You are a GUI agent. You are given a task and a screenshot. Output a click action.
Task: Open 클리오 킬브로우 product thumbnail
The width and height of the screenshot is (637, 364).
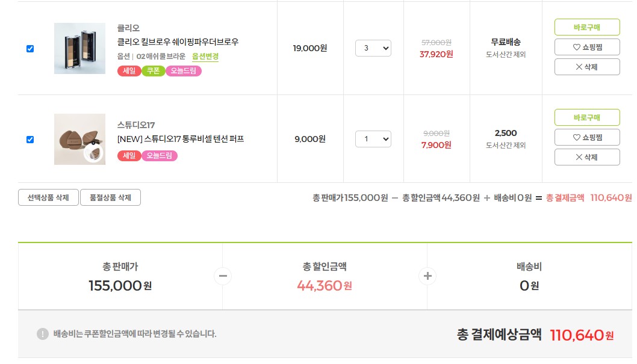[x=79, y=49]
